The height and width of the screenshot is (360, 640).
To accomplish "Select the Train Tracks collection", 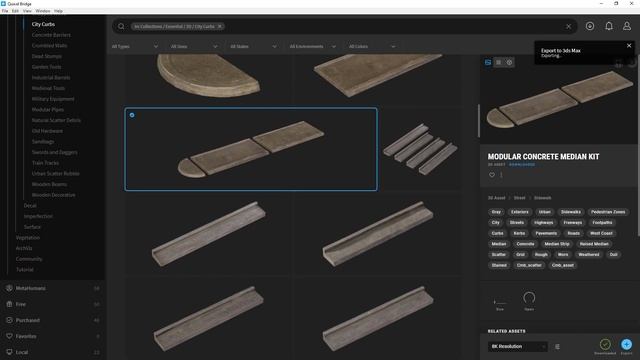I will 45,163.
